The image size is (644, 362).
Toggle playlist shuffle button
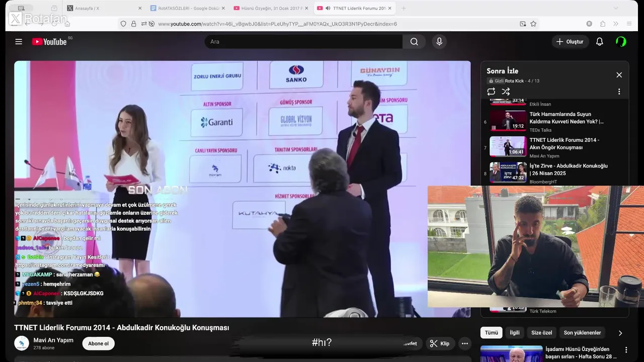click(506, 92)
